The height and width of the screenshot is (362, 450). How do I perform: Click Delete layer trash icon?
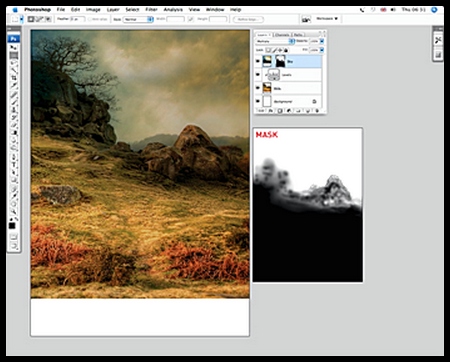point(317,111)
